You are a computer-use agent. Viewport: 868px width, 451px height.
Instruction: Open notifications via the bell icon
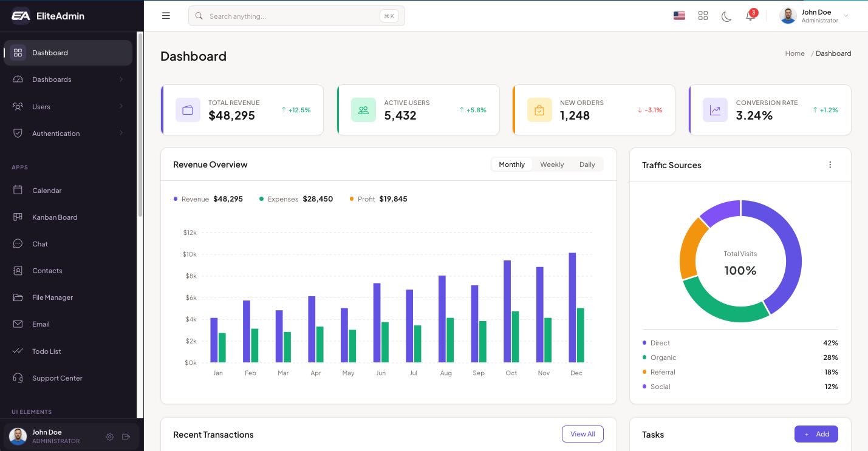[750, 16]
